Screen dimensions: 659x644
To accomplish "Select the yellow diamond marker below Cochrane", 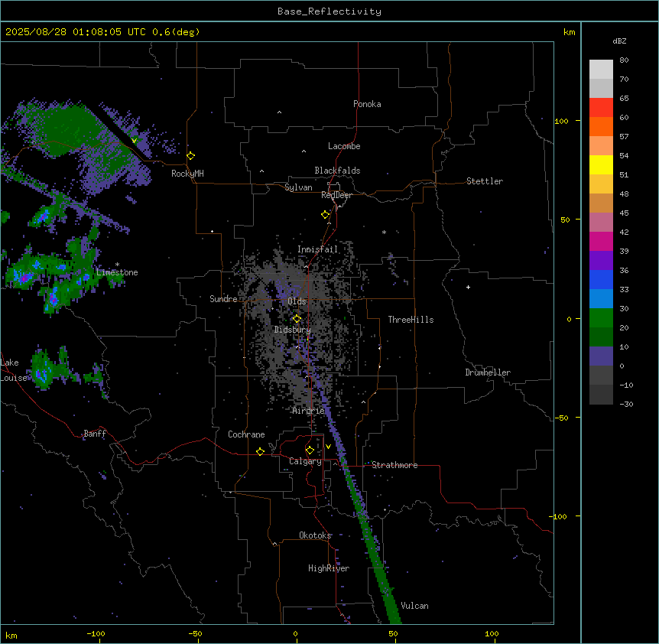I will pyautogui.click(x=260, y=451).
